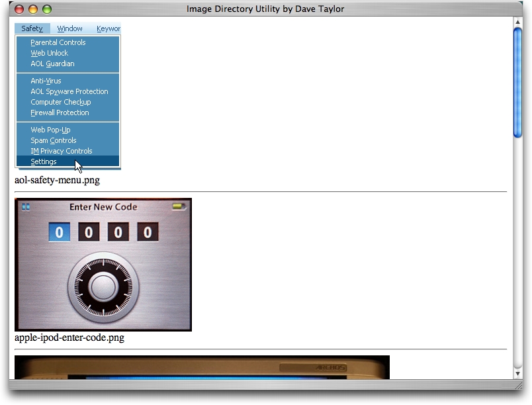Open the Window menu in the AOL image

(69, 28)
